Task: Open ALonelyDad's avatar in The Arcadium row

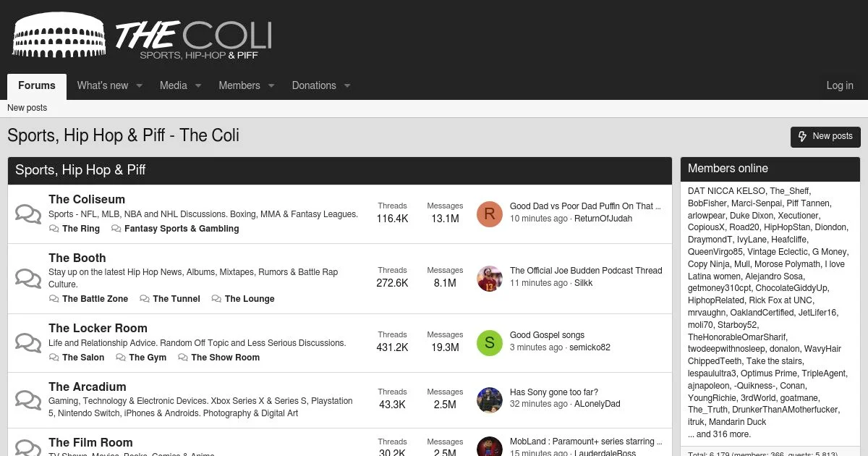Action: 490,400
